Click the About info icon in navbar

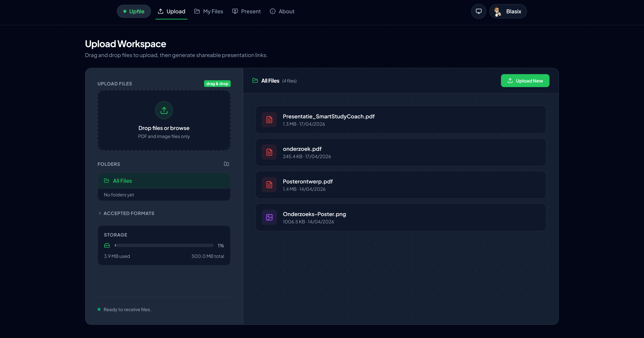click(273, 11)
